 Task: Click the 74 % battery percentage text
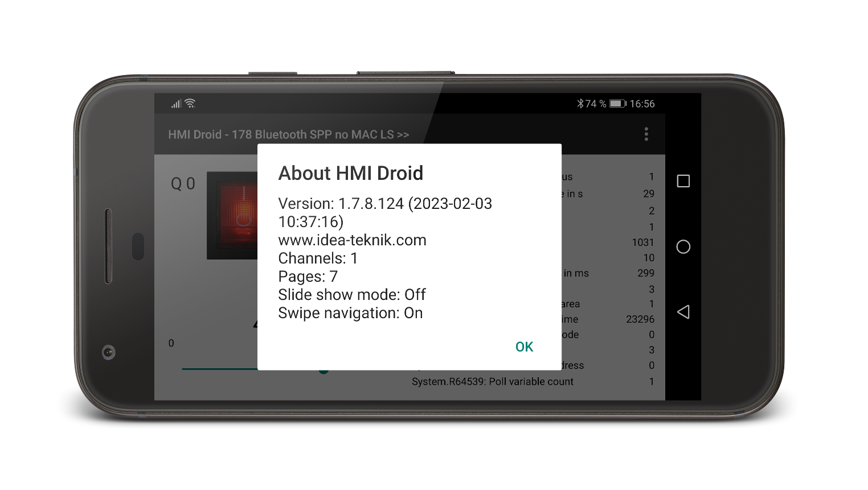pyautogui.click(x=596, y=104)
